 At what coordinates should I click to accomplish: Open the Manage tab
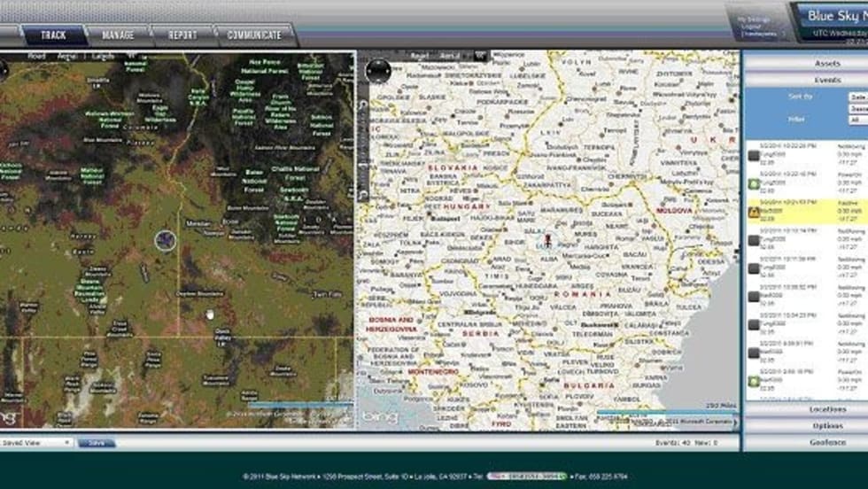coord(118,35)
